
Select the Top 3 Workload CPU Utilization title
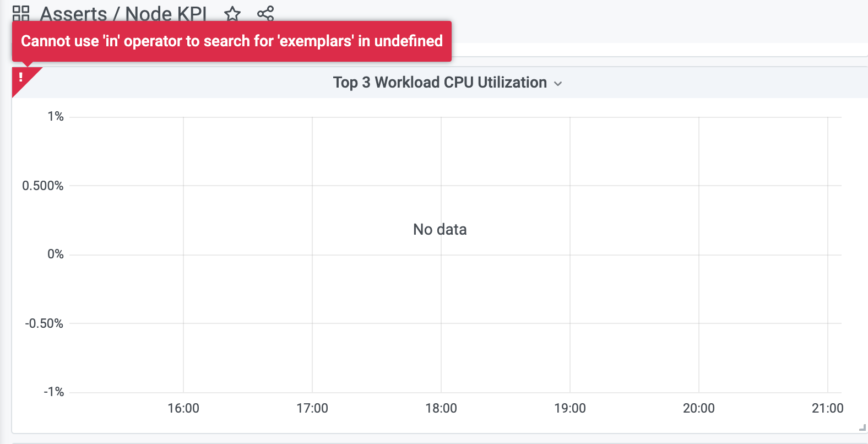coord(439,82)
